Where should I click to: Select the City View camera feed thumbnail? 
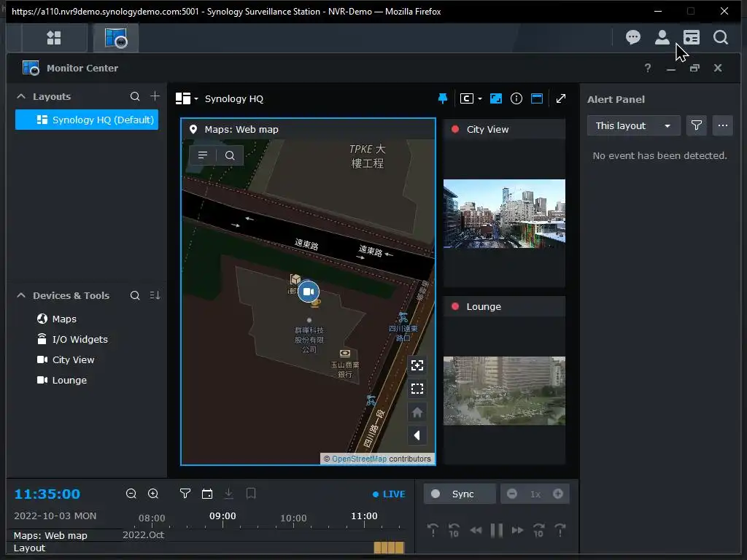click(504, 214)
